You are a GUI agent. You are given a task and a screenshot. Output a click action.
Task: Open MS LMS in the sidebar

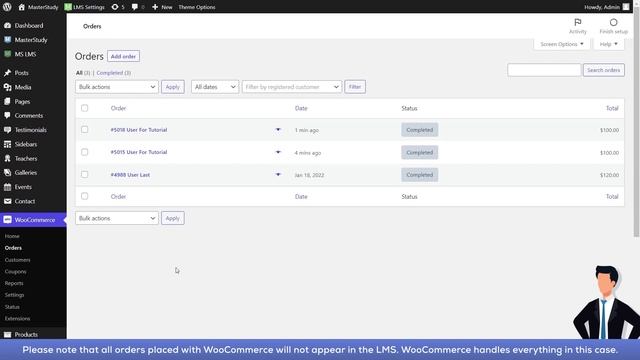[25, 54]
